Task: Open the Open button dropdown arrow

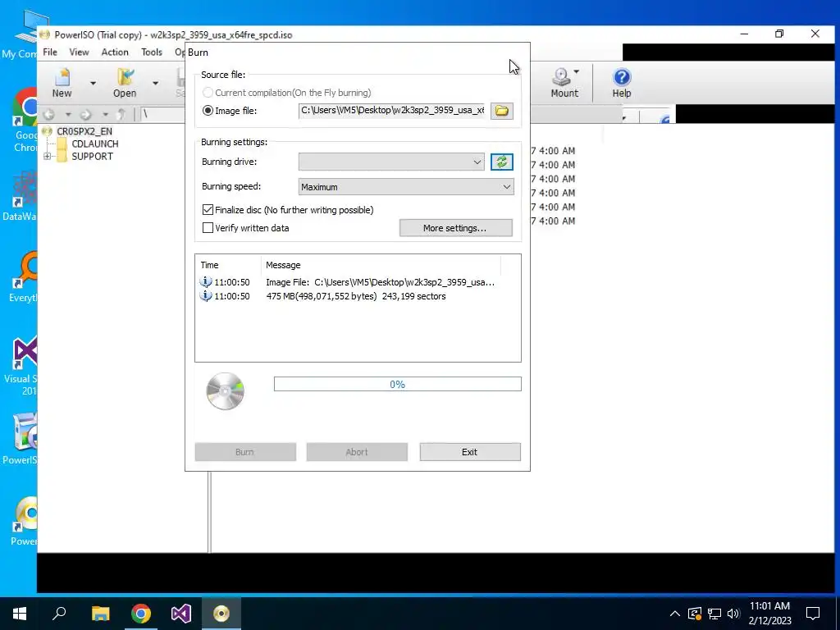Action: [x=155, y=83]
